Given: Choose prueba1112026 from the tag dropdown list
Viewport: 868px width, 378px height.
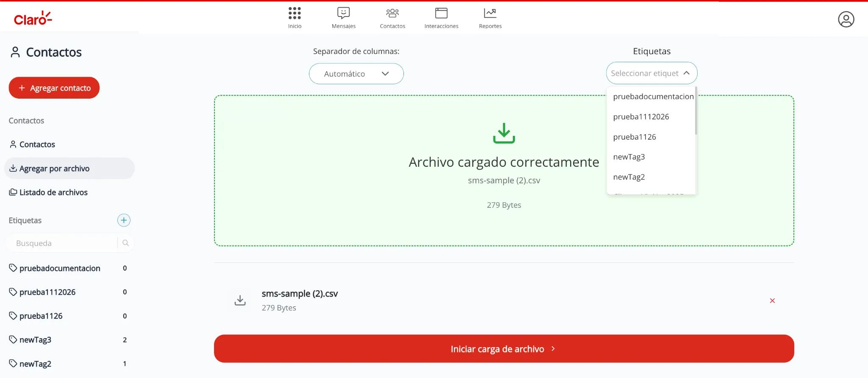Looking at the screenshot, I should 641,117.
